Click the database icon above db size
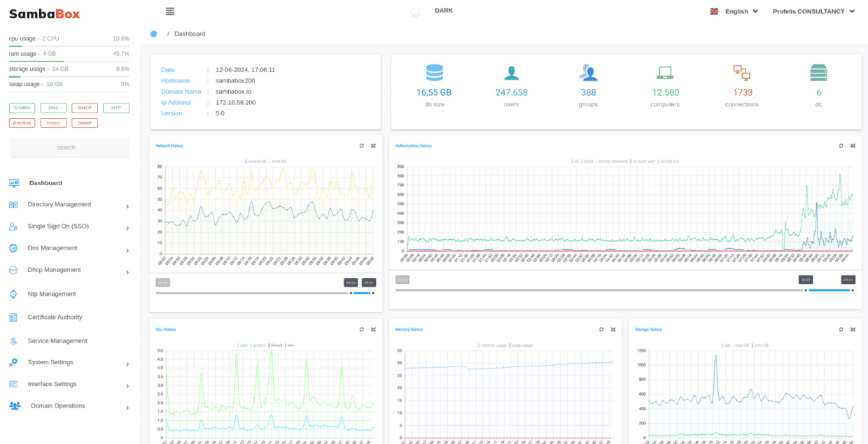 click(x=434, y=73)
